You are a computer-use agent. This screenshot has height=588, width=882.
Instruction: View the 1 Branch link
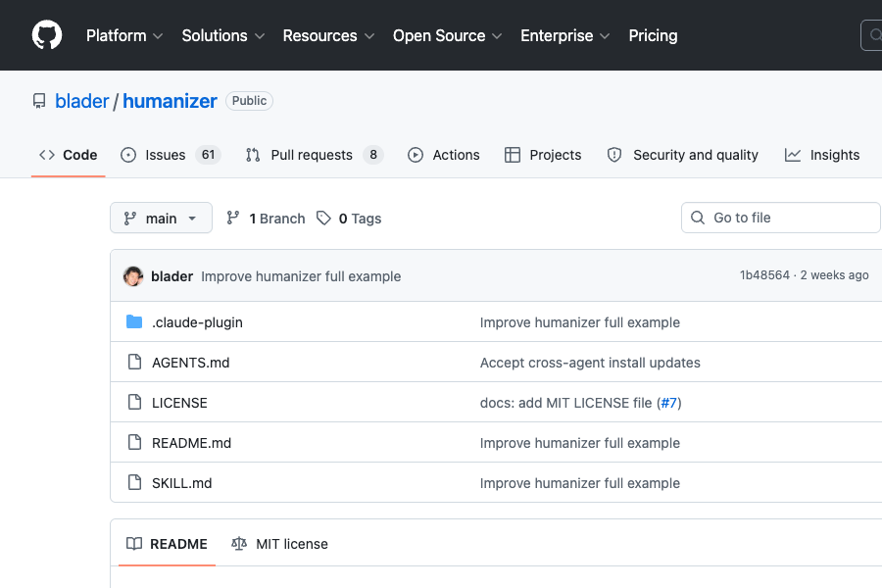click(266, 219)
